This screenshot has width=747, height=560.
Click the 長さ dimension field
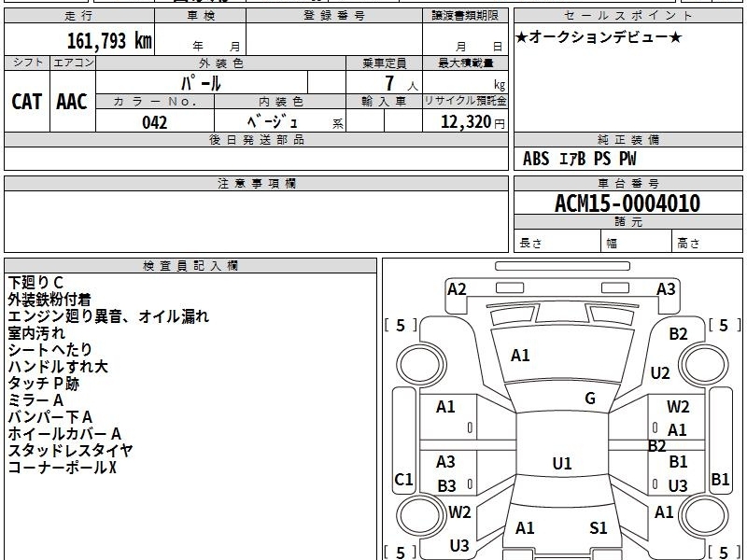557,242
